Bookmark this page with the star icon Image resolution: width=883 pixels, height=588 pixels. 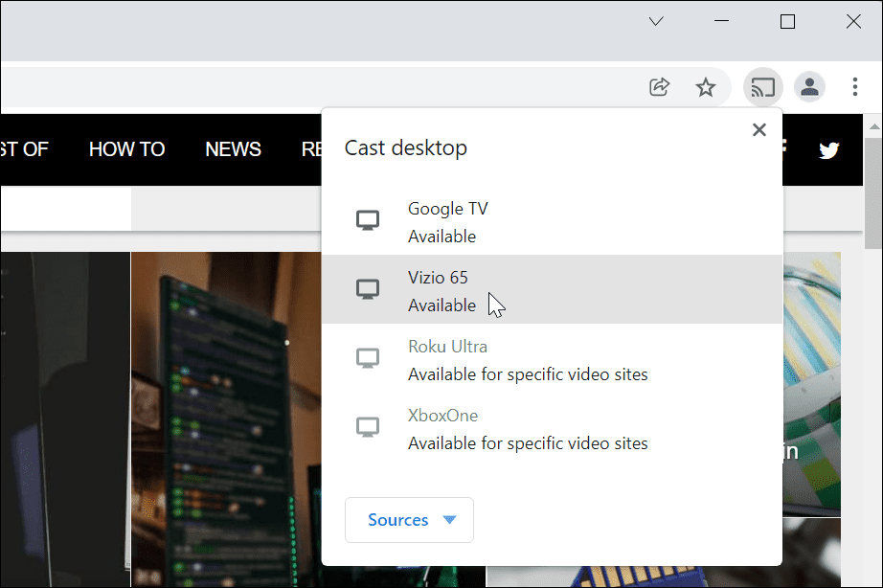click(706, 88)
